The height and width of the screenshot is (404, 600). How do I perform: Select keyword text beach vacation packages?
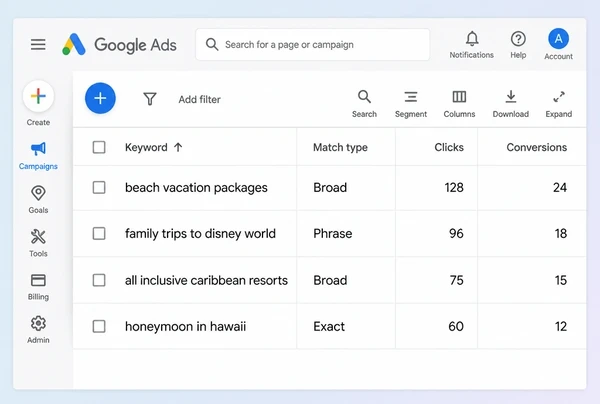[x=196, y=187]
